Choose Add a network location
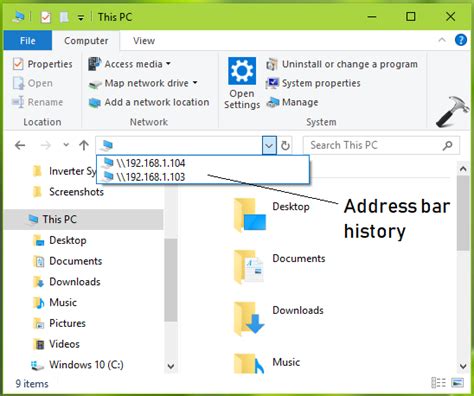474x396 pixels. (149, 102)
